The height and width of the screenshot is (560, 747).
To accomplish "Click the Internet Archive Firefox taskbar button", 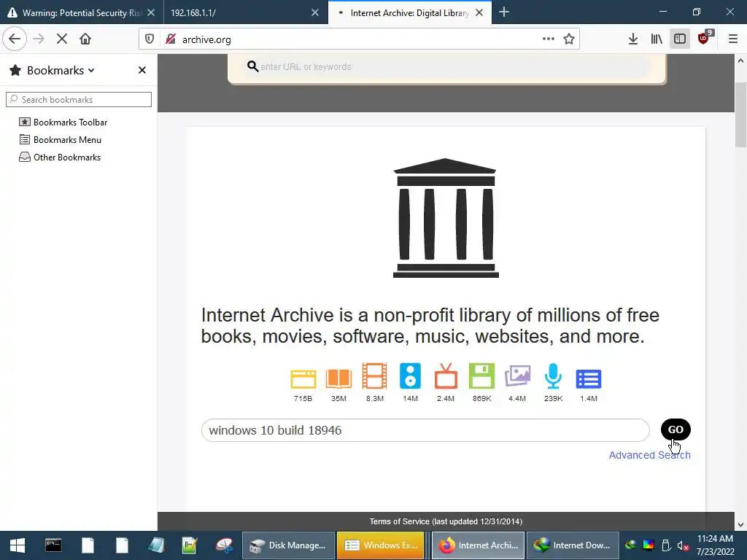I will point(479,545).
